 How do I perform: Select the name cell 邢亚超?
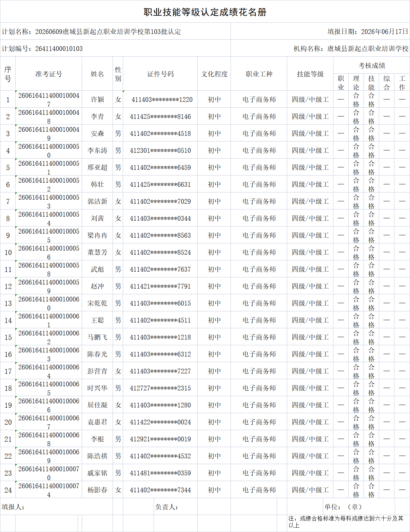[97, 167]
